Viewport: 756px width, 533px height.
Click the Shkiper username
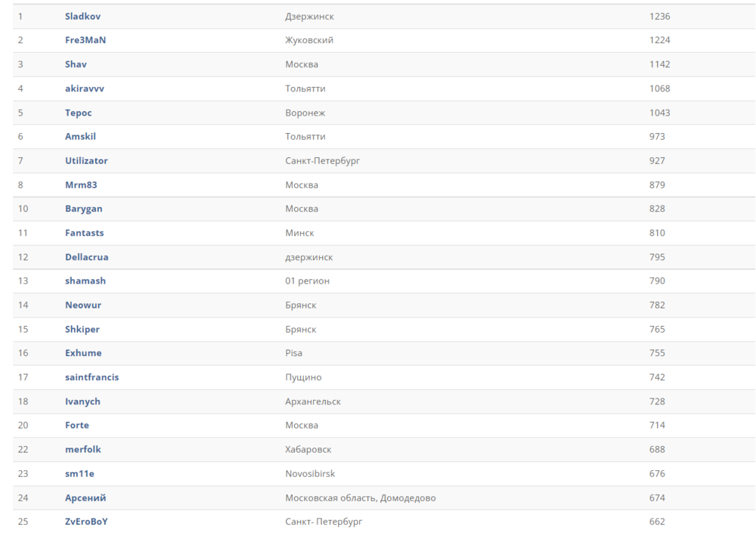[82, 330]
